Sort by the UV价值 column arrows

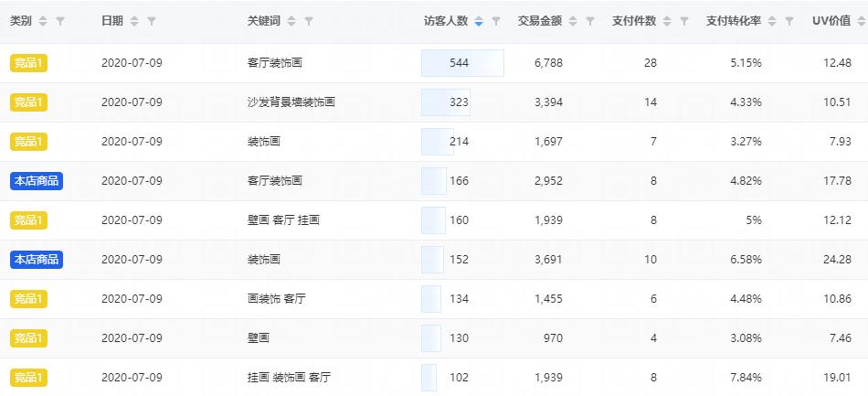pyautogui.click(x=862, y=21)
